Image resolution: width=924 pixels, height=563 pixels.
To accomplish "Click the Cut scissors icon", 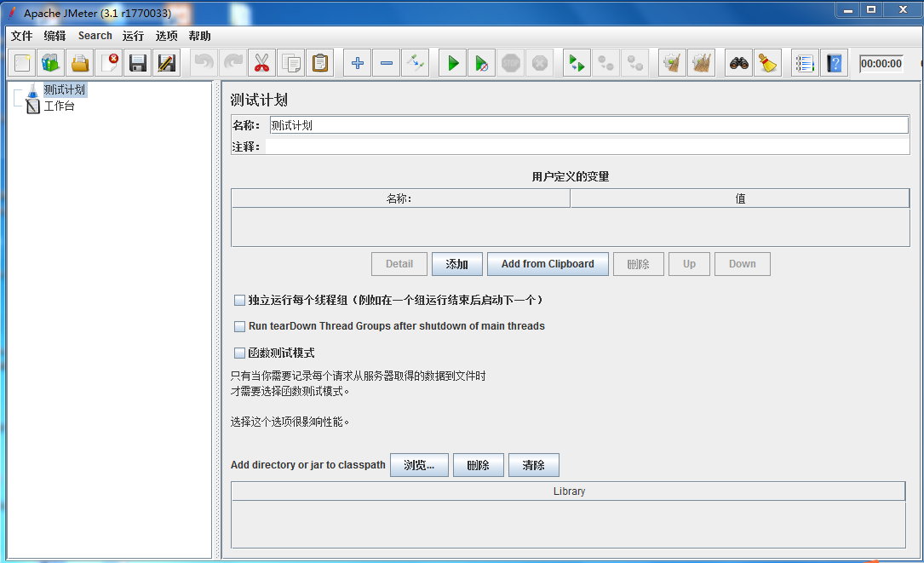I will point(262,63).
